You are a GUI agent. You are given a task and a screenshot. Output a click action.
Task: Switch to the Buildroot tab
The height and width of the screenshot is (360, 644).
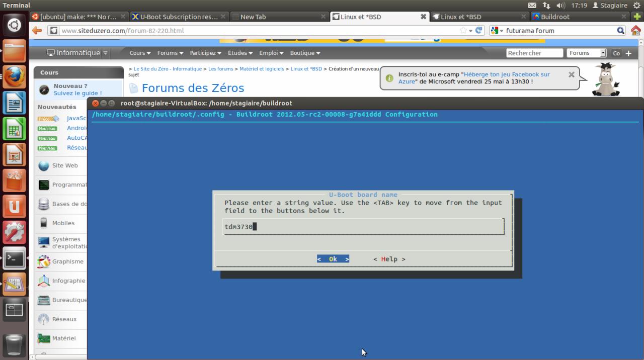[580, 17]
